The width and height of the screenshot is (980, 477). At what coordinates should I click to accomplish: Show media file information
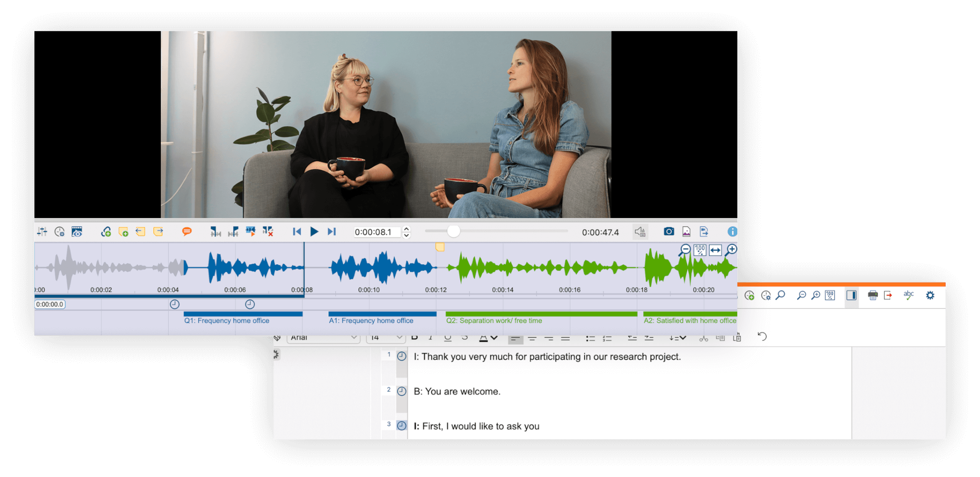tap(732, 231)
